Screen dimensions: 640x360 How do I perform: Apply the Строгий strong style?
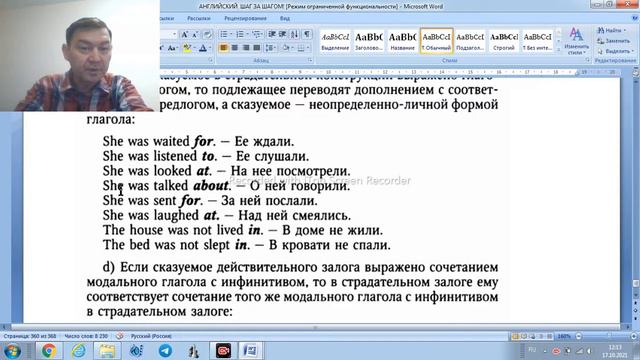(x=504, y=41)
